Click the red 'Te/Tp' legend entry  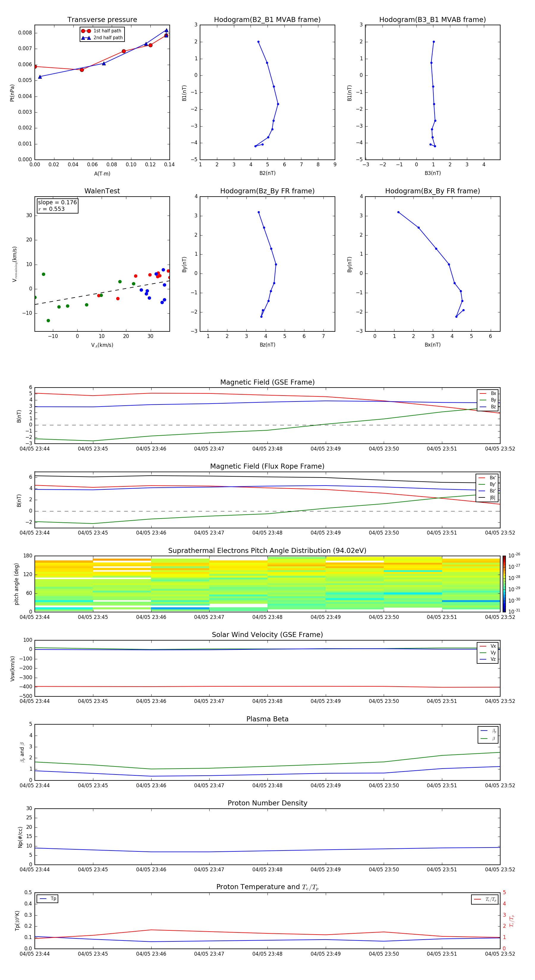coord(485,899)
